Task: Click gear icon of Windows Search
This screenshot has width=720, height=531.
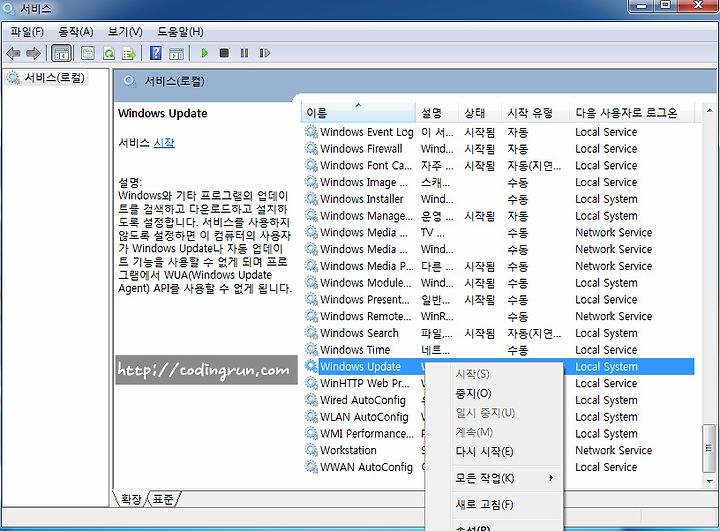Action: (x=311, y=333)
